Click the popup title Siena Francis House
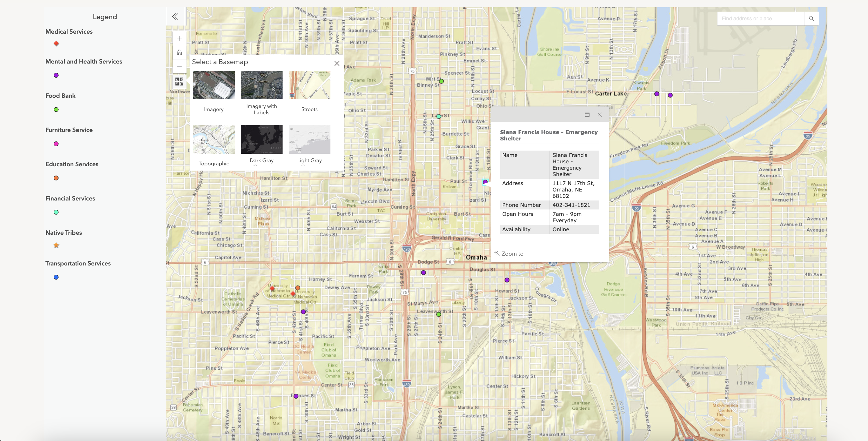 point(549,135)
